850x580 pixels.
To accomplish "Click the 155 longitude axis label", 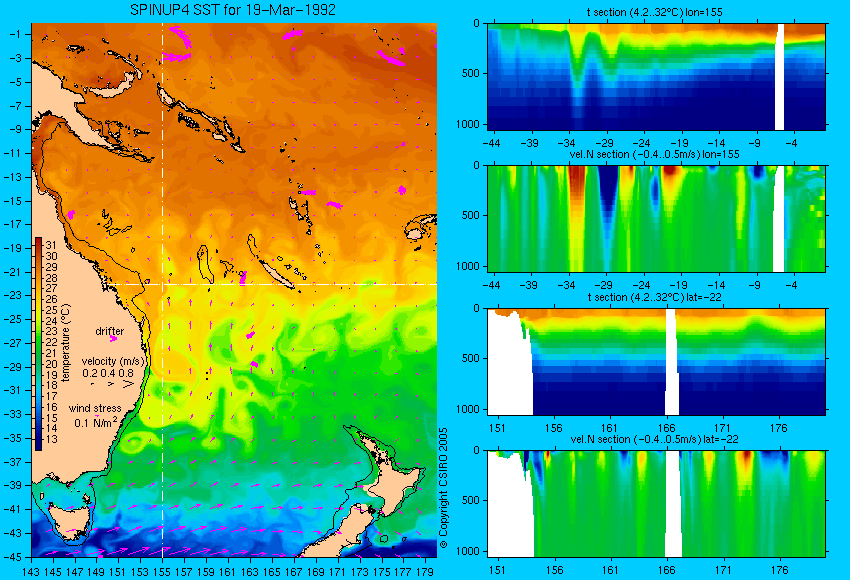I will click(162, 571).
